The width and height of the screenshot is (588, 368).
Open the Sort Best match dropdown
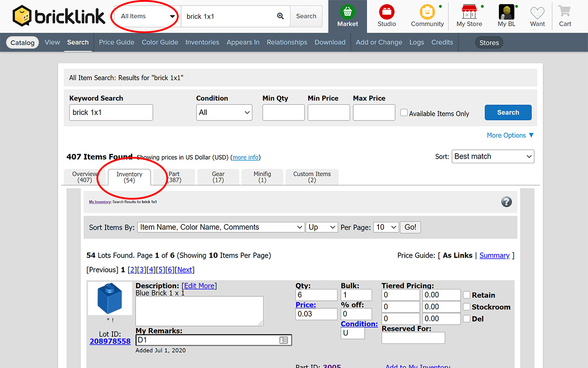click(x=493, y=156)
